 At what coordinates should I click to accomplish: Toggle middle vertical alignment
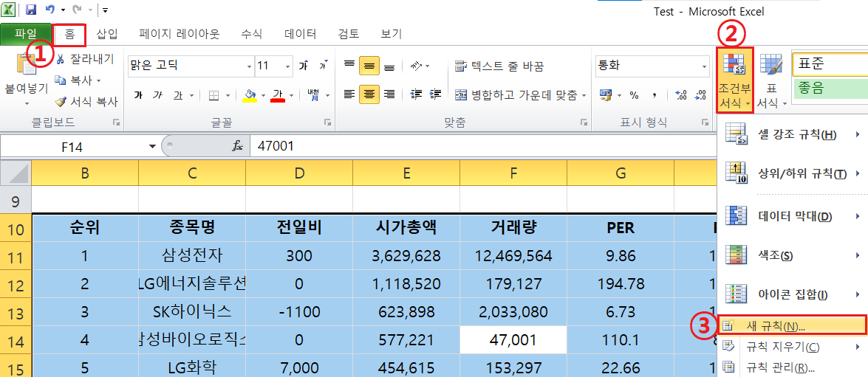(369, 66)
